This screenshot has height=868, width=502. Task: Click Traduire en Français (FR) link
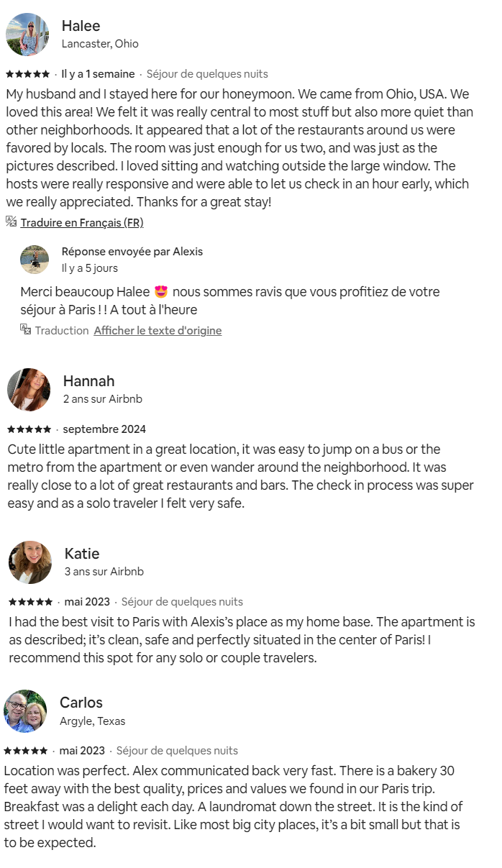click(82, 223)
